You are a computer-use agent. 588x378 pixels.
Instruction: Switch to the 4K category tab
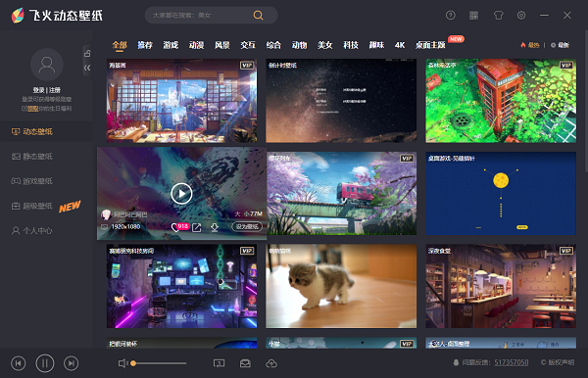[x=400, y=45]
